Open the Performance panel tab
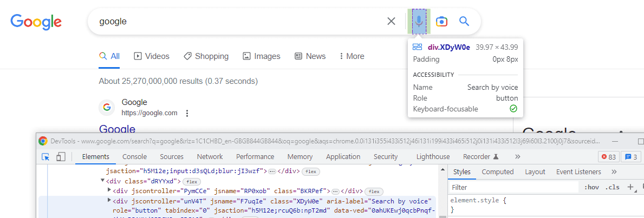The height and width of the screenshot is (218, 644). (x=255, y=156)
